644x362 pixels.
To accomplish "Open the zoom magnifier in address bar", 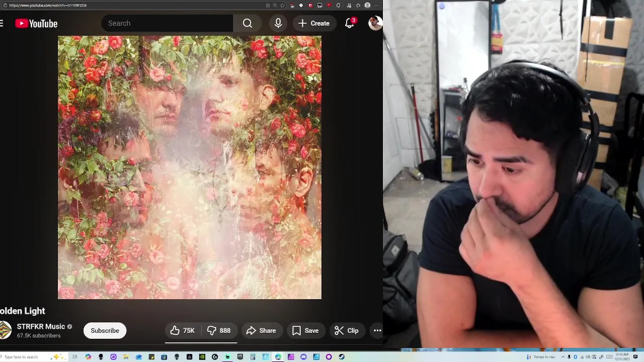I will click(275, 5).
